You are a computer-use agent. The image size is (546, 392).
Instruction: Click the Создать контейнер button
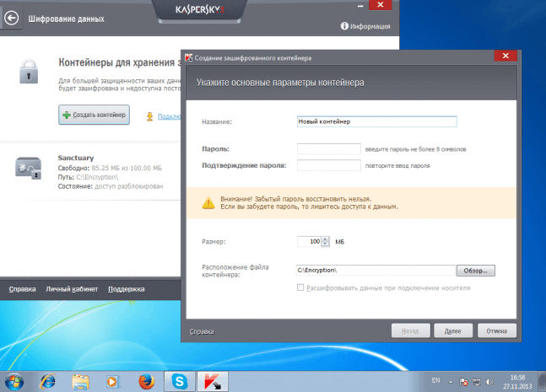tap(94, 115)
